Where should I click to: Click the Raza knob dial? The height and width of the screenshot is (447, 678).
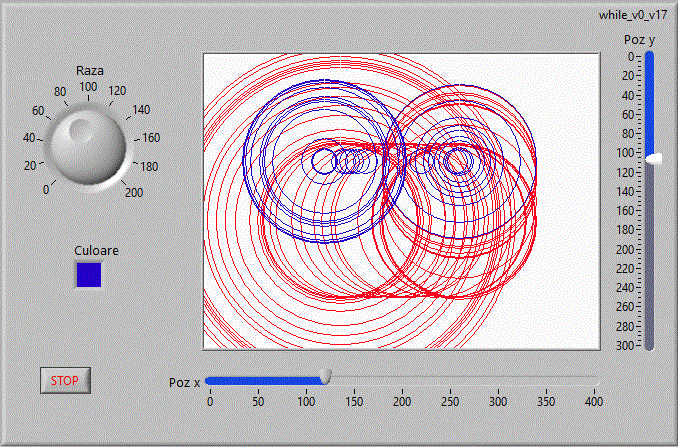click(x=88, y=146)
